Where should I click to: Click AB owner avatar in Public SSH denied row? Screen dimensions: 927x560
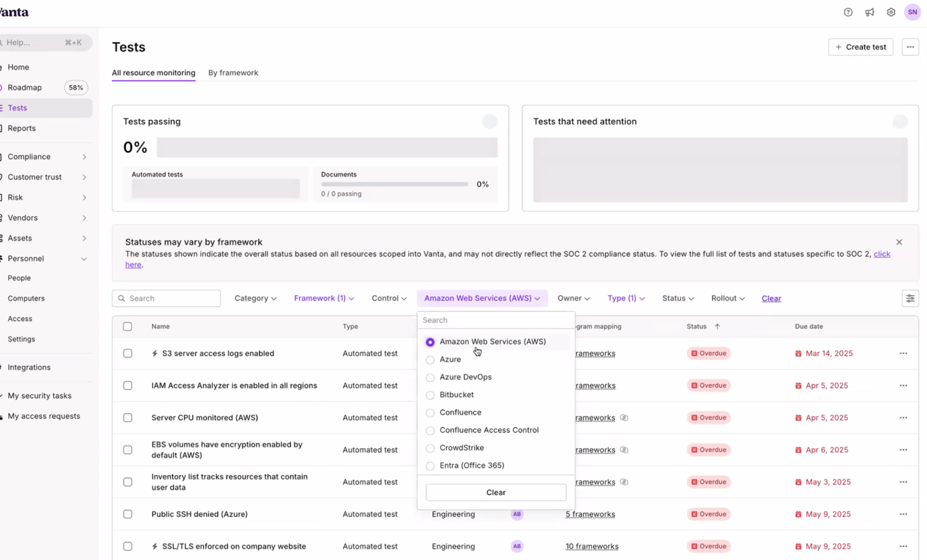coord(517,514)
